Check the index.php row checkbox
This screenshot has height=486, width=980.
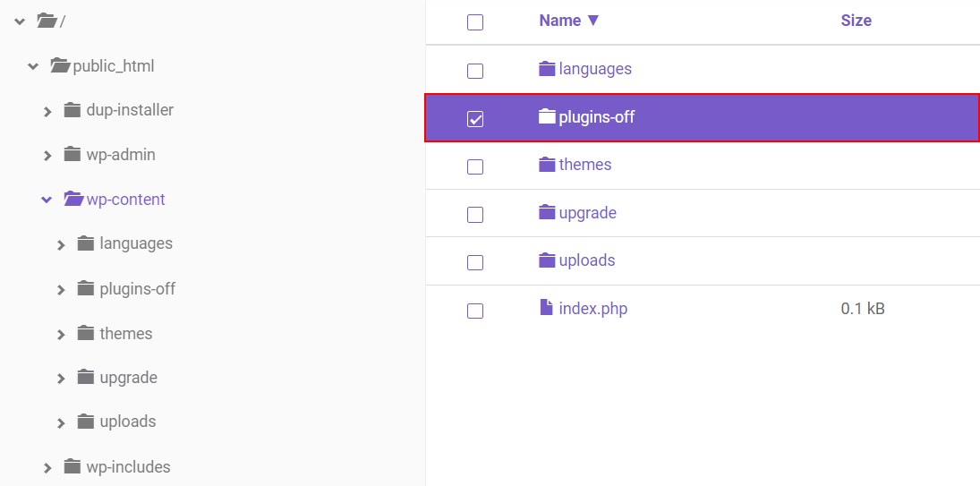475,311
